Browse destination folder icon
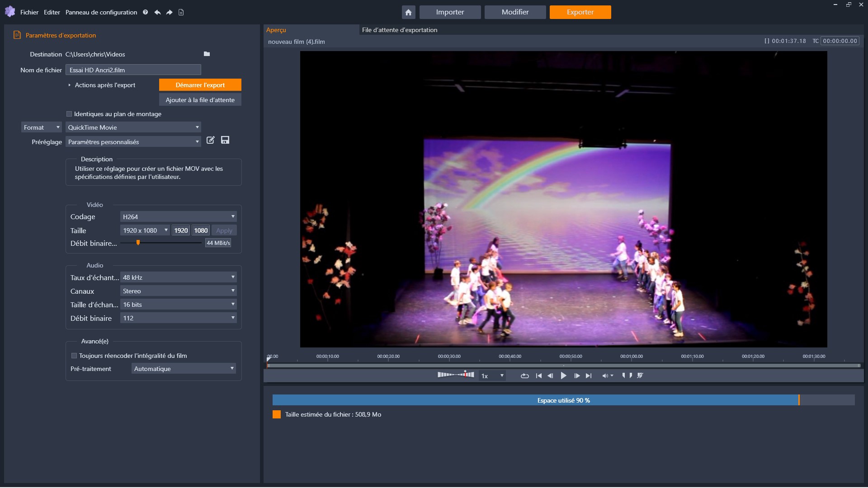The image size is (868, 488). coord(207,54)
